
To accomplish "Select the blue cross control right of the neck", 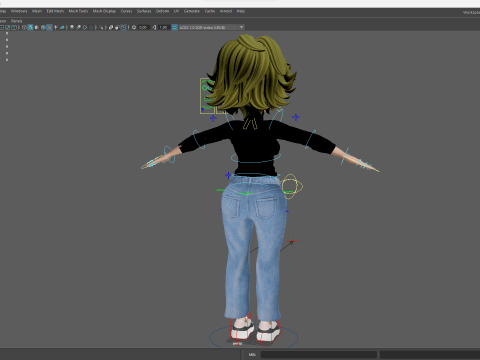I will [x=296, y=117].
